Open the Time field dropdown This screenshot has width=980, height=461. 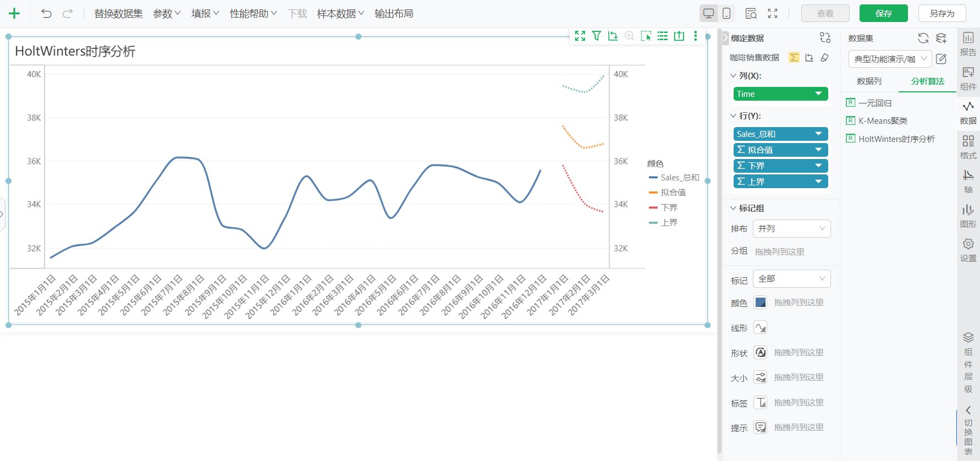[x=818, y=94]
